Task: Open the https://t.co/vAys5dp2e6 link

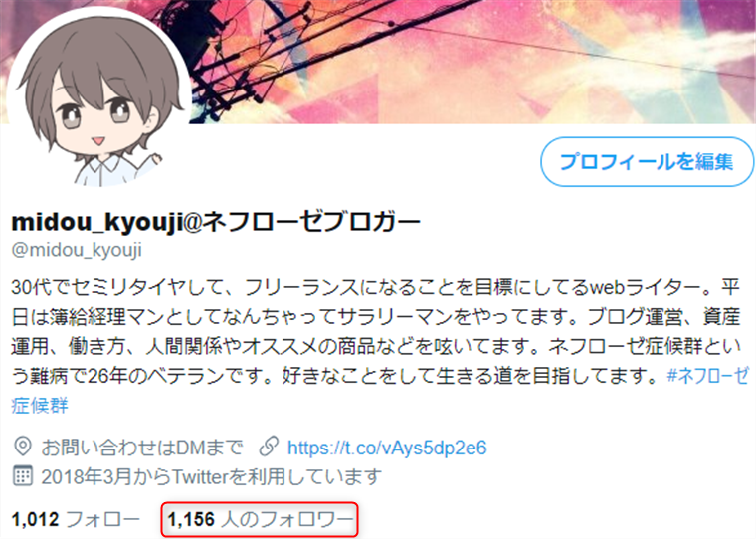Action: [387, 448]
